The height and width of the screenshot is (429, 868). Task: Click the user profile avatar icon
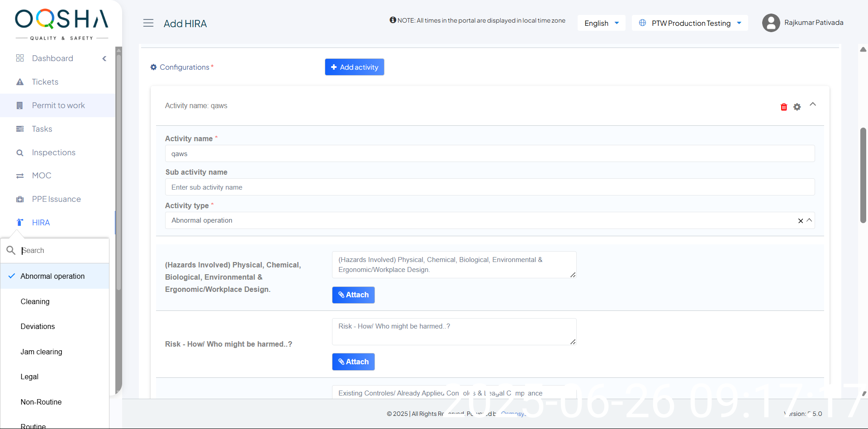pos(771,23)
